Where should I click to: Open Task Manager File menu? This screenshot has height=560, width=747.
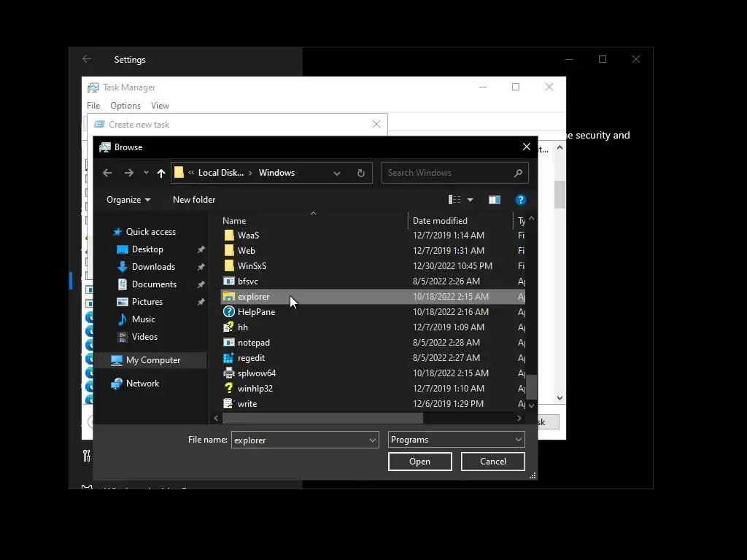[x=93, y=106]
